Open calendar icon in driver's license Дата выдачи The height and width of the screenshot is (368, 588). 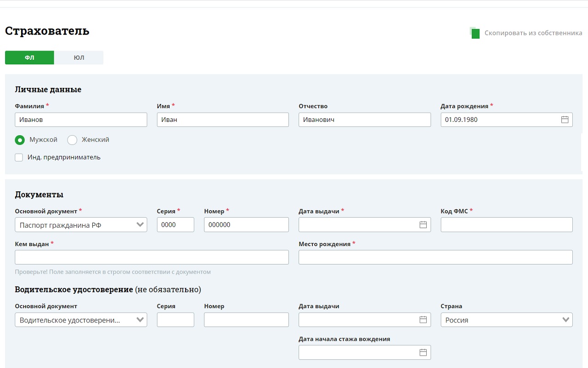(x=423, y=320)
